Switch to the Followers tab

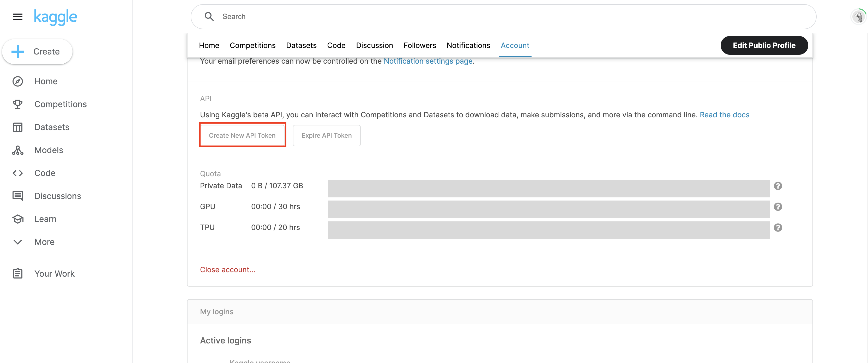419,45
